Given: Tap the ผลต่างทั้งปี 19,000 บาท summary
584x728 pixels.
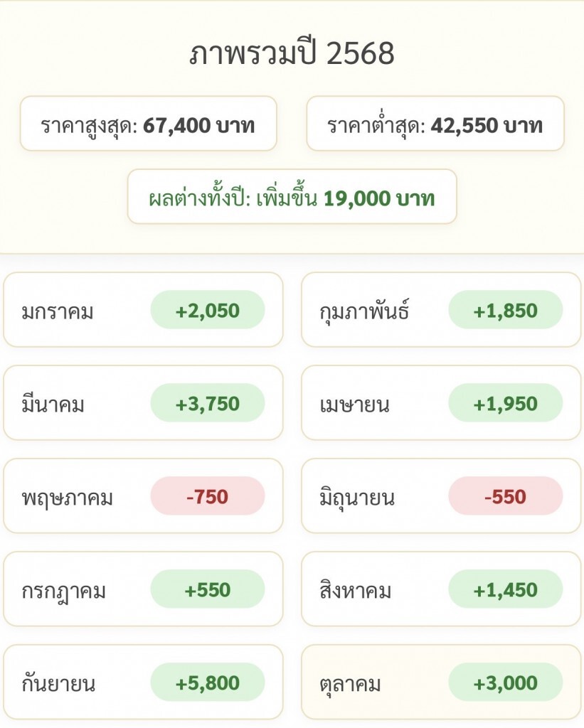Looking at the screenshot, I should tap(292, 197).
